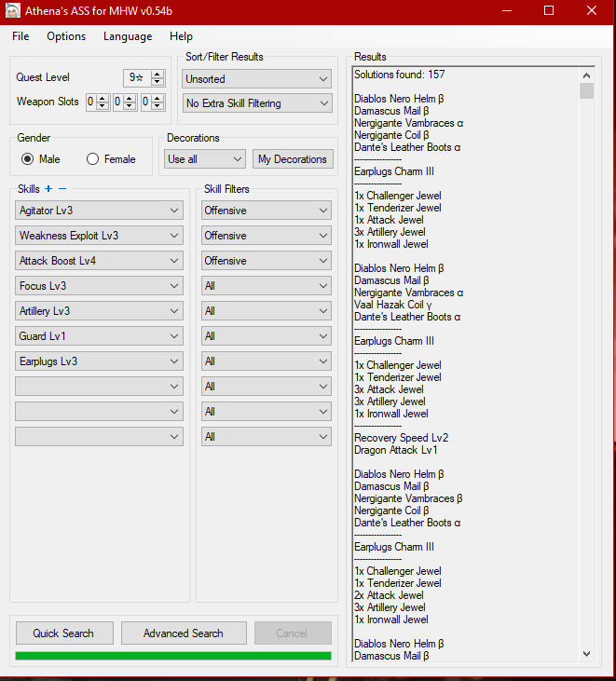Open the All filter beside Focus Lv3
Viewport: 616px width, 681px height.
[x=267, y=286]
